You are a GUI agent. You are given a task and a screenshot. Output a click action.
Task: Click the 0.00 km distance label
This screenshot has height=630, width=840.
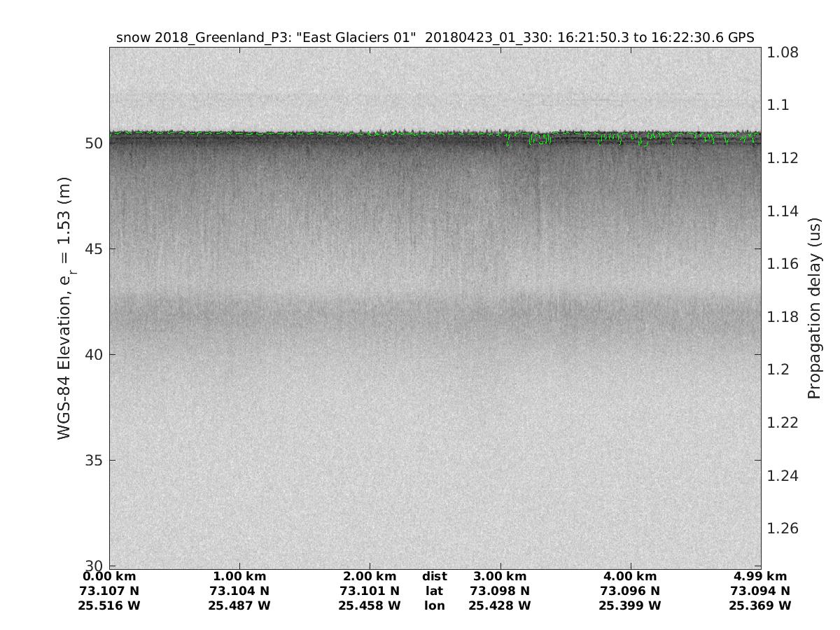tap(109, 577)
